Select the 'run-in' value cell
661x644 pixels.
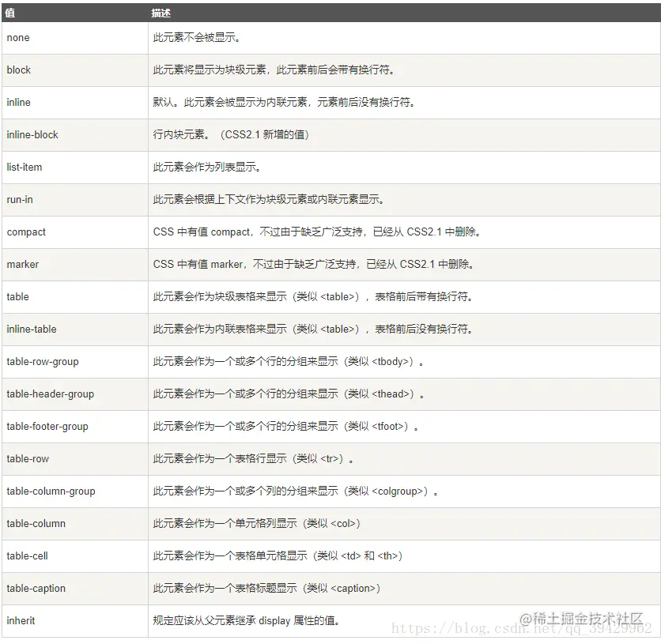click(75, 200)
